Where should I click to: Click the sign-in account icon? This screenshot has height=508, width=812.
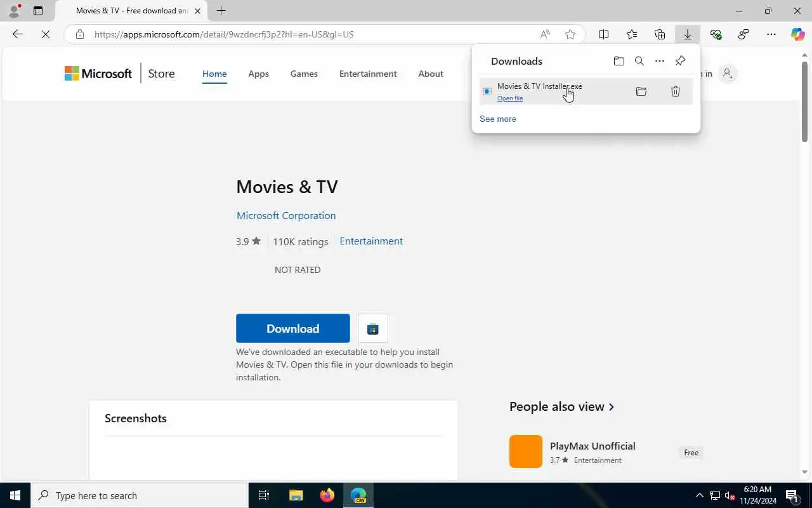pos(728,74)
